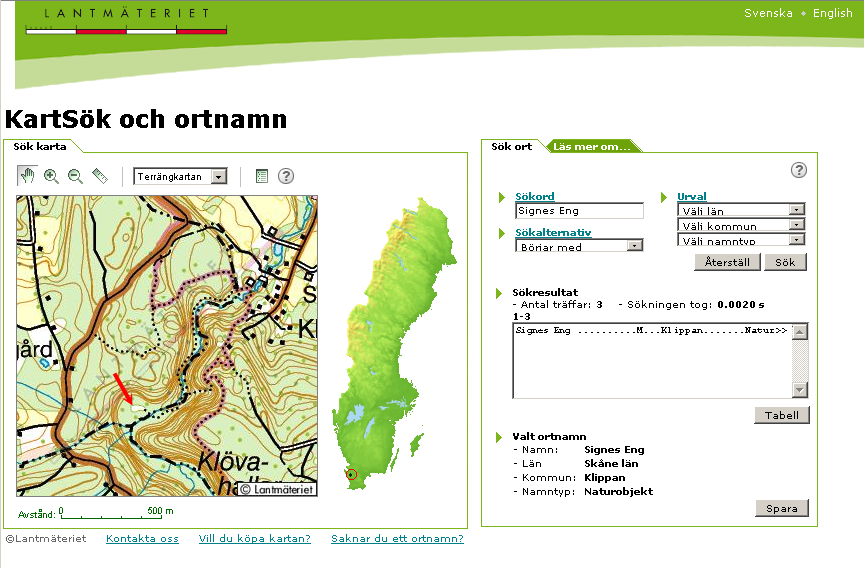Switch language to English
The width and height of the screenshot is (864, 568).
tap(833, 13)
